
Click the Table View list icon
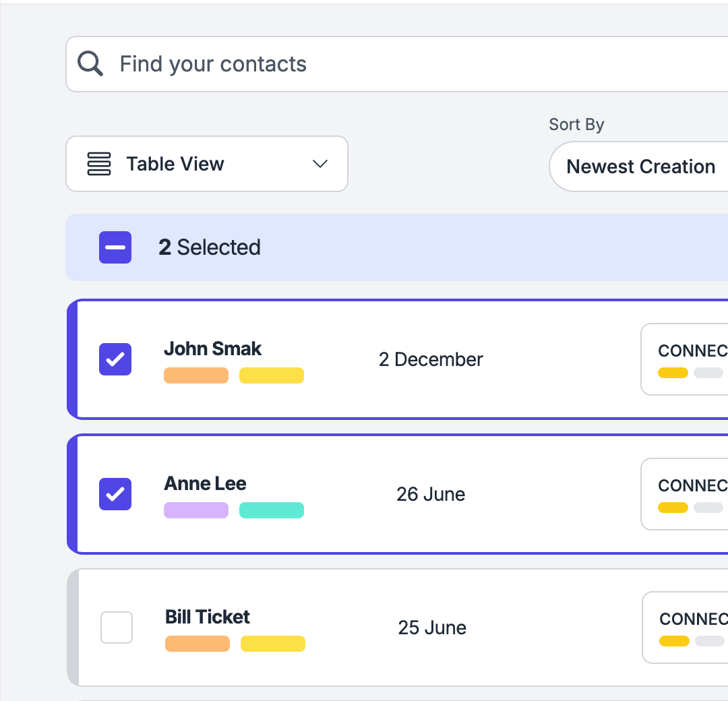tap(99, 164)
